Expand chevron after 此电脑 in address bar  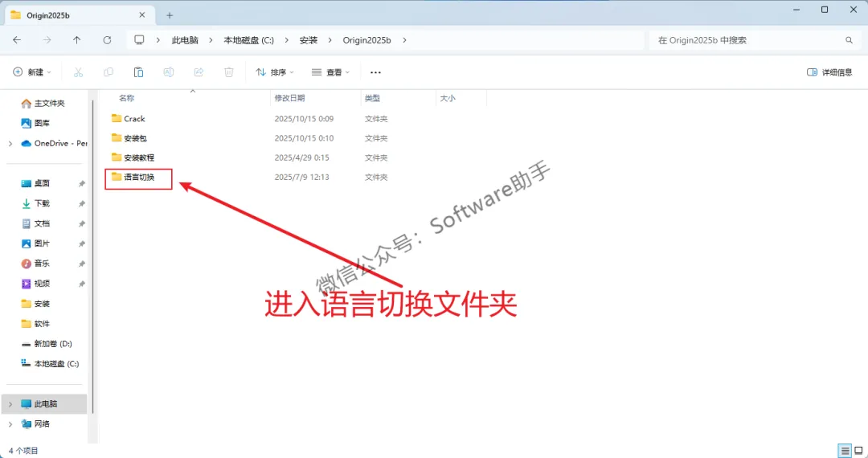coord(211,40)
